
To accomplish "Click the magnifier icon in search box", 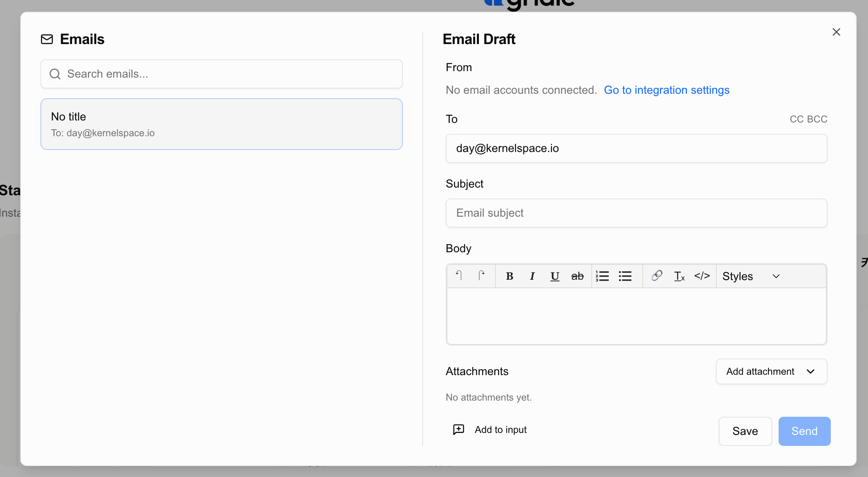I will pyautogui.click(x=55, y=74).
